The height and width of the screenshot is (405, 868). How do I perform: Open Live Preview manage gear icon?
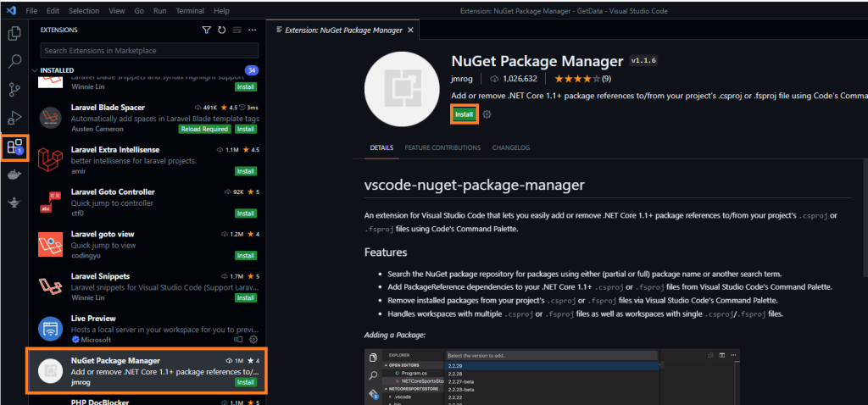(253, 339)
